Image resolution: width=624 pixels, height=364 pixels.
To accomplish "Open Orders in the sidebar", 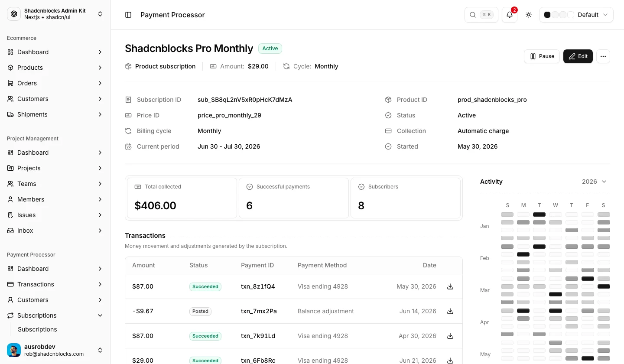I will click(55, 83).
